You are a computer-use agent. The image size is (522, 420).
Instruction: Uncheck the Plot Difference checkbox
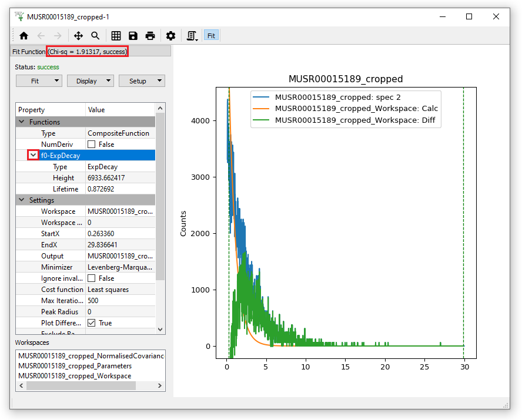92,323
